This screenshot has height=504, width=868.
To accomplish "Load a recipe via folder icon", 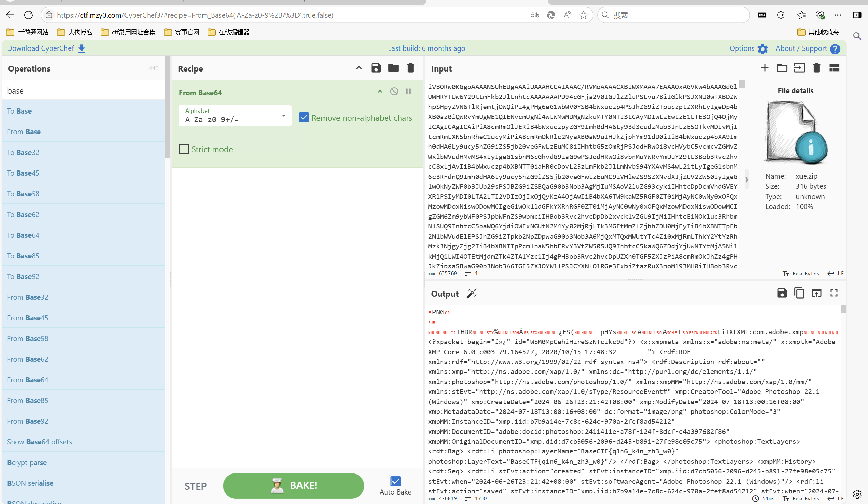I will coord(393,68).
